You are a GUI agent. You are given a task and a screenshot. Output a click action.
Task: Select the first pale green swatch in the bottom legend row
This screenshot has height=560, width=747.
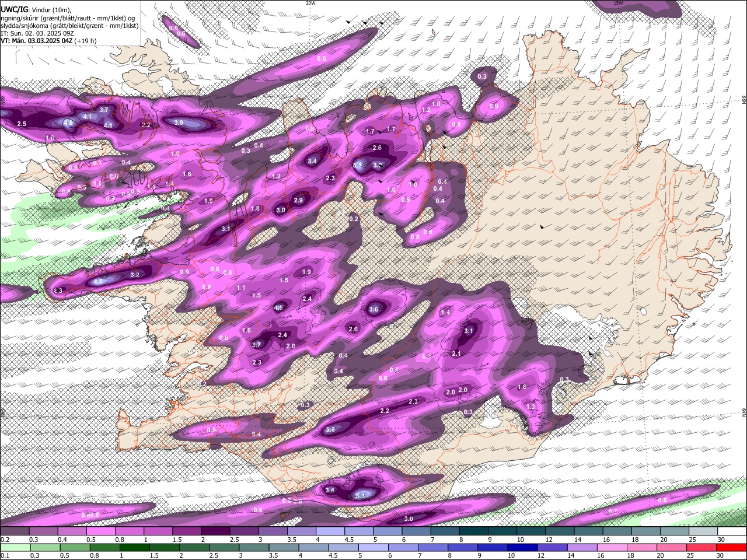click(x=15, y=547)
